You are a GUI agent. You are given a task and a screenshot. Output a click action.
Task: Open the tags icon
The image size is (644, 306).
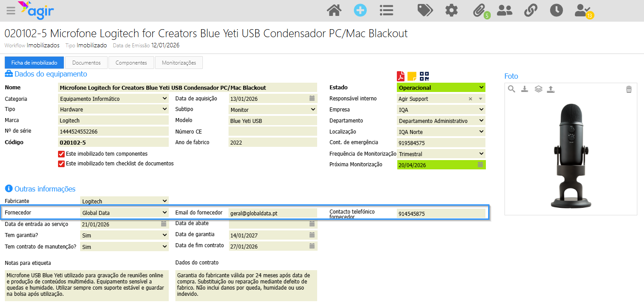click(x=425, y=10)
